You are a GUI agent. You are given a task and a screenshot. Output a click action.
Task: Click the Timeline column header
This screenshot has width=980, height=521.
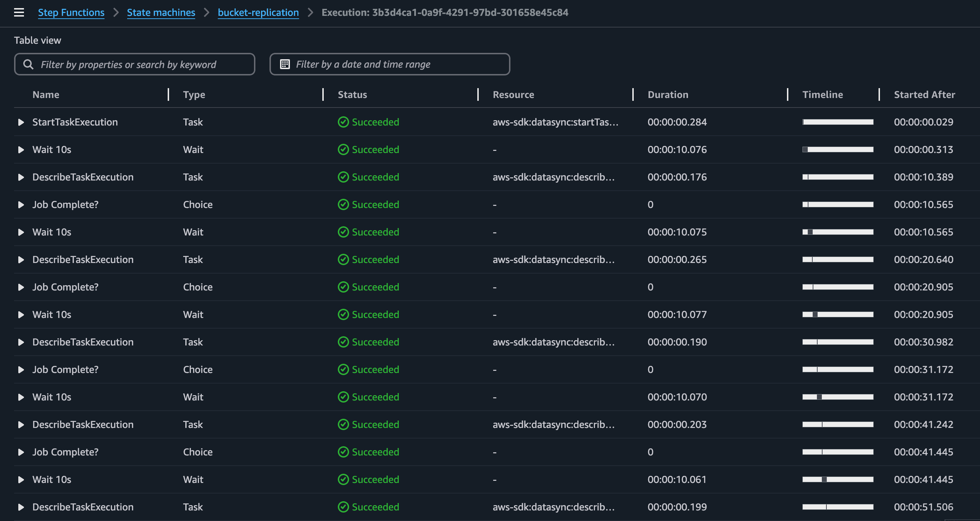click(x=823, y=94)
